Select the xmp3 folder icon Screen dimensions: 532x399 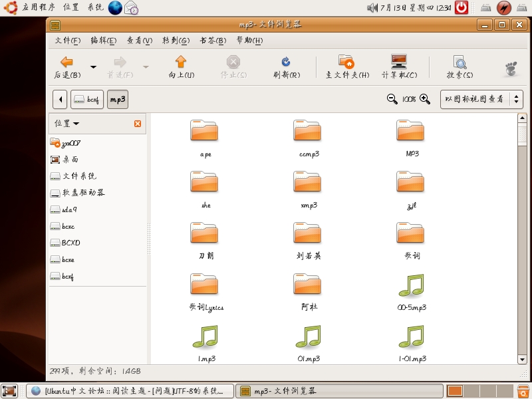click(x=307, y=182)
